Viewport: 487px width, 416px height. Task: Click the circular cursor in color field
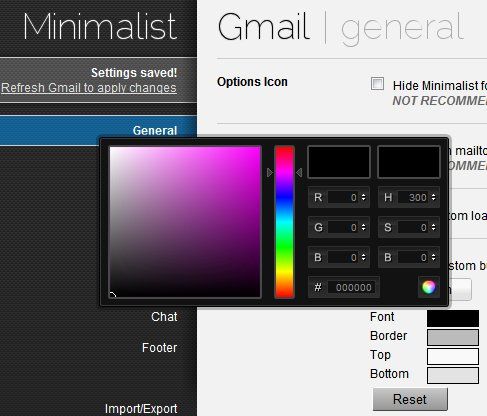113,294
